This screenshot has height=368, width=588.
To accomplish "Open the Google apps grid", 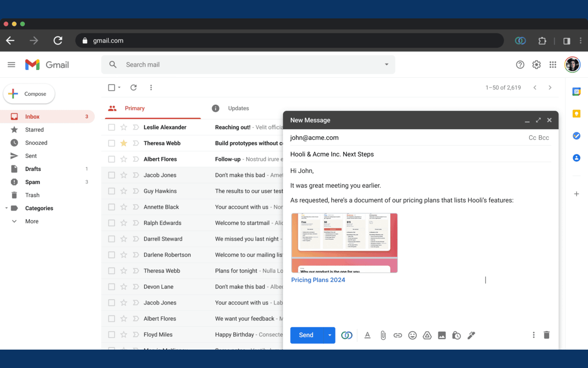I will pos(553,65).
